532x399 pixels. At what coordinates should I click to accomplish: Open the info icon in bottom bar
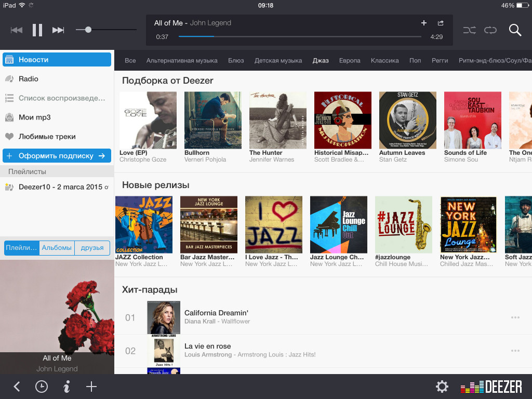pyautogui.click(x=66, y=387)
